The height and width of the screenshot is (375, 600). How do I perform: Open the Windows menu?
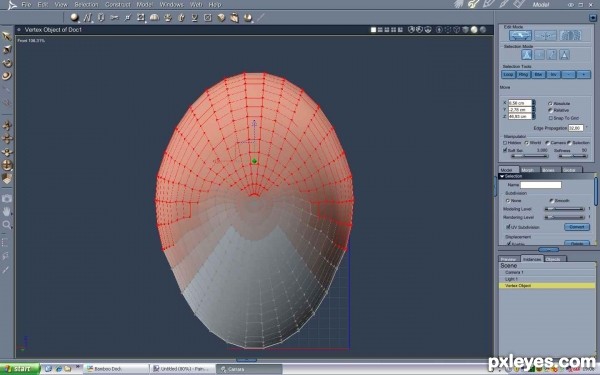click(x=171, y=5)
